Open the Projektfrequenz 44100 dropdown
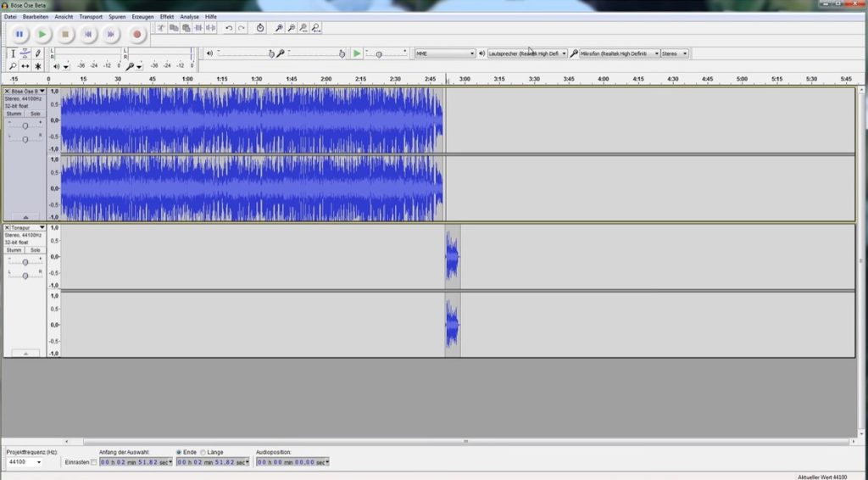Screen dimensions: 868x480 coord(25,461)
